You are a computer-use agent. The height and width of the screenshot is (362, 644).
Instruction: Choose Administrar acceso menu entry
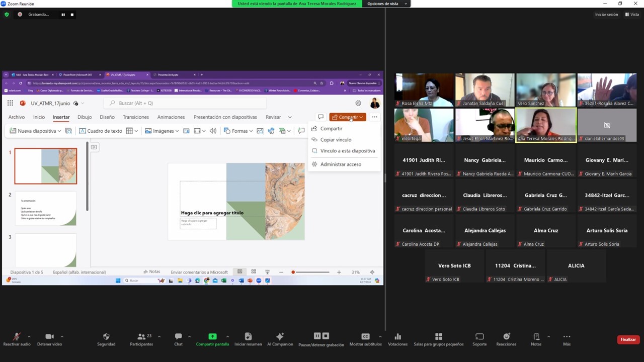[x=341, y=164]
